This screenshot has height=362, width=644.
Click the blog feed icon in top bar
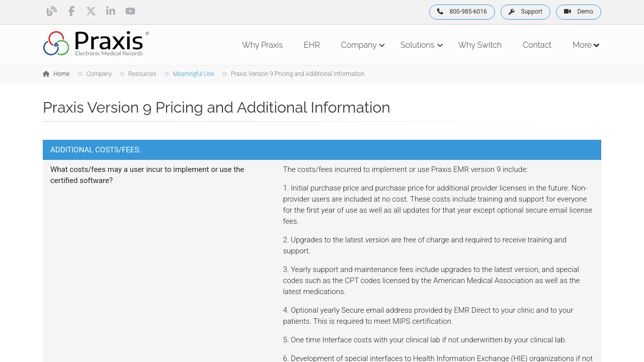point(51,11)
